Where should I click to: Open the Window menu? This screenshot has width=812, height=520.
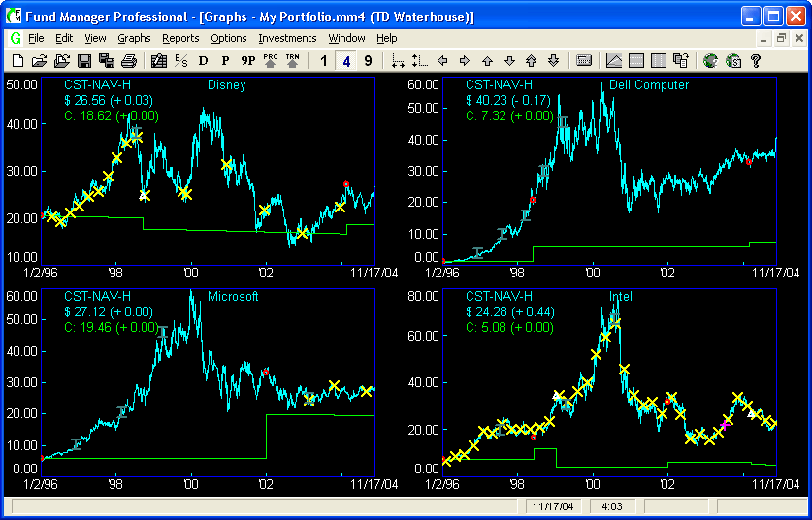[x=347, y=39]
